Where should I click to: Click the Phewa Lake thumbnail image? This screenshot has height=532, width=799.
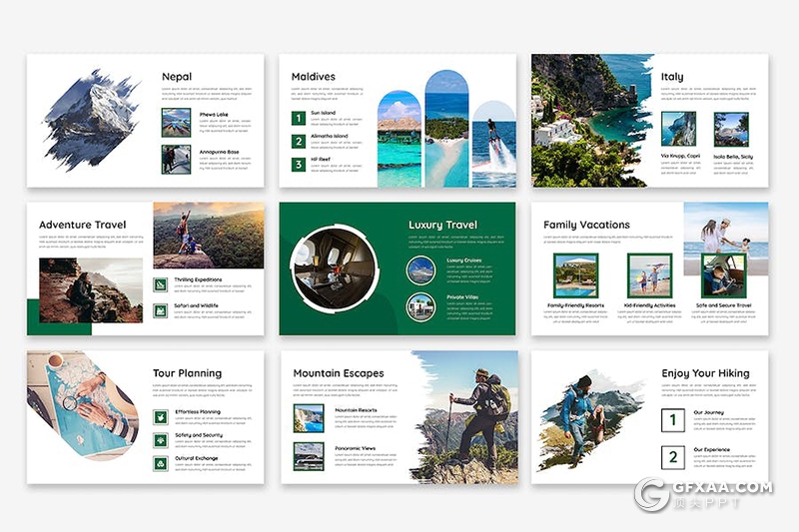(176, 123)
